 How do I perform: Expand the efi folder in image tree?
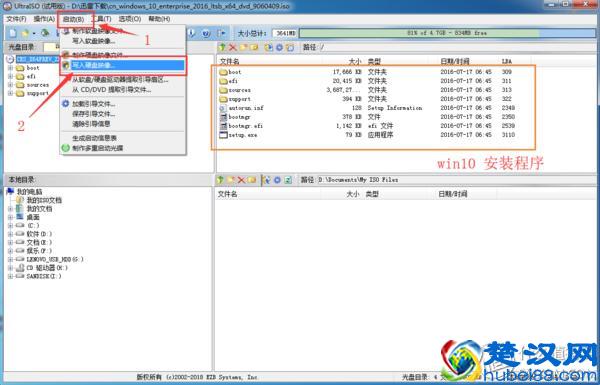coord(10,77)
